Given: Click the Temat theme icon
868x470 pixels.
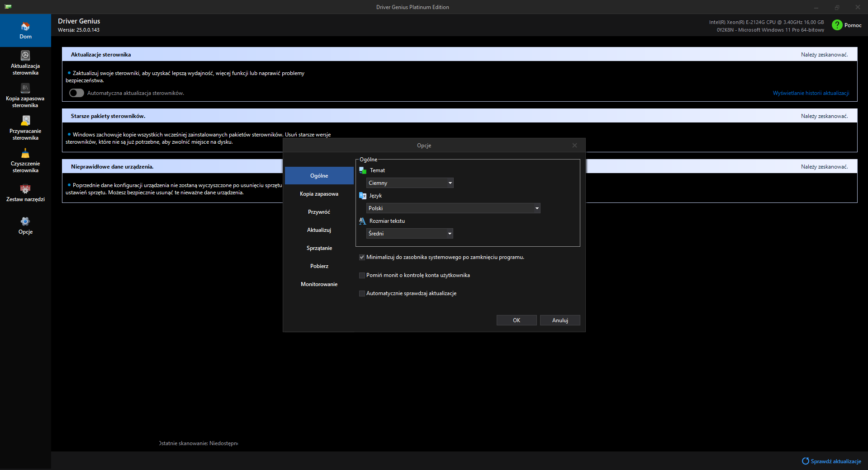Looking at the screenshot, I should [x=363, y=170].
